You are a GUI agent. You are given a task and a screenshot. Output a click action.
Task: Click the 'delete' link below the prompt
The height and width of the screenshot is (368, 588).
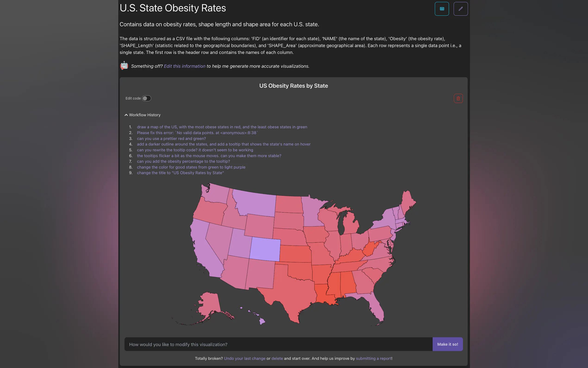277,358
